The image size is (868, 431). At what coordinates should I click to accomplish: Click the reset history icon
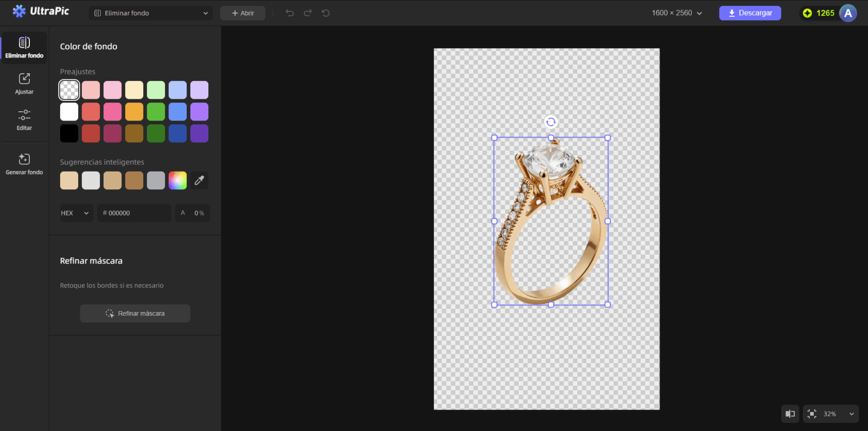pos(325,13)
